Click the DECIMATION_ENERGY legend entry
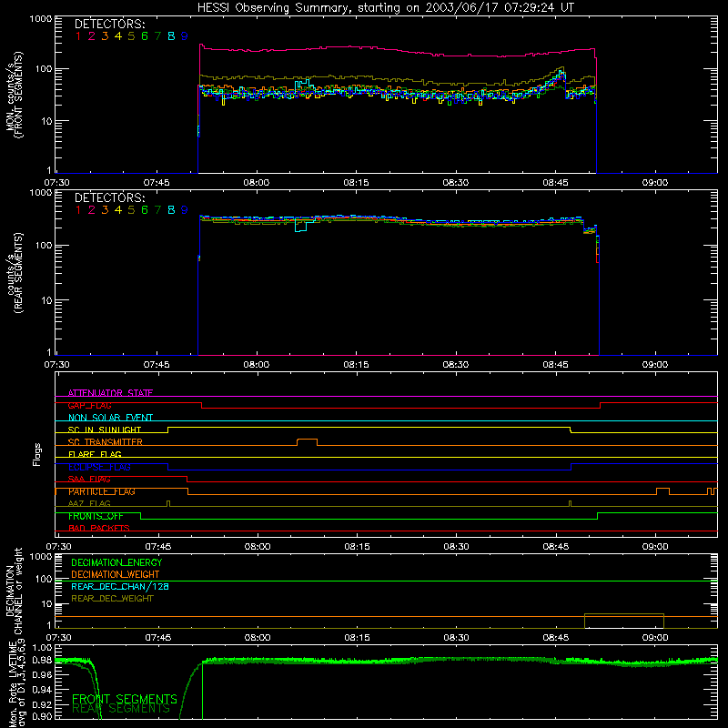 coord(116,562)
